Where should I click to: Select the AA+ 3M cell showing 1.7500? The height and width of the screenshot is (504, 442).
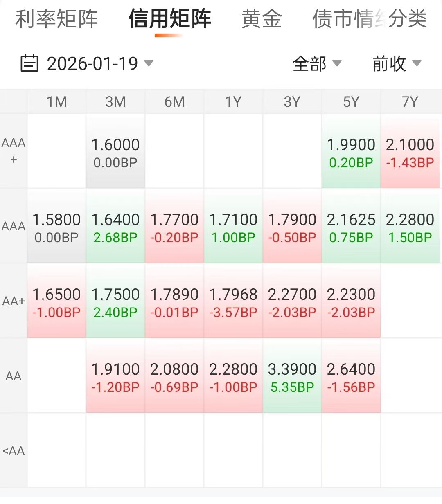115,301
